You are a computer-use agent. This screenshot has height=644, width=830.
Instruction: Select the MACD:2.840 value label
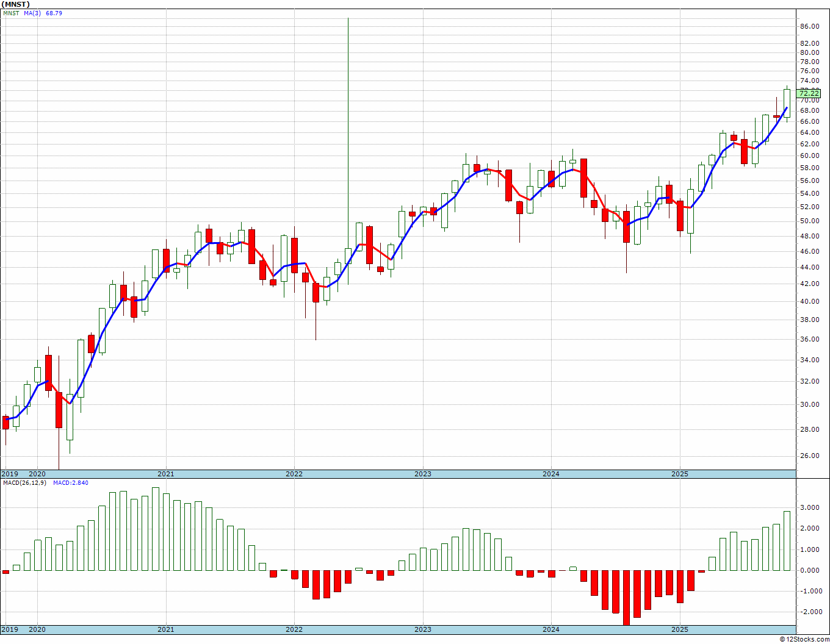(71, 483)
